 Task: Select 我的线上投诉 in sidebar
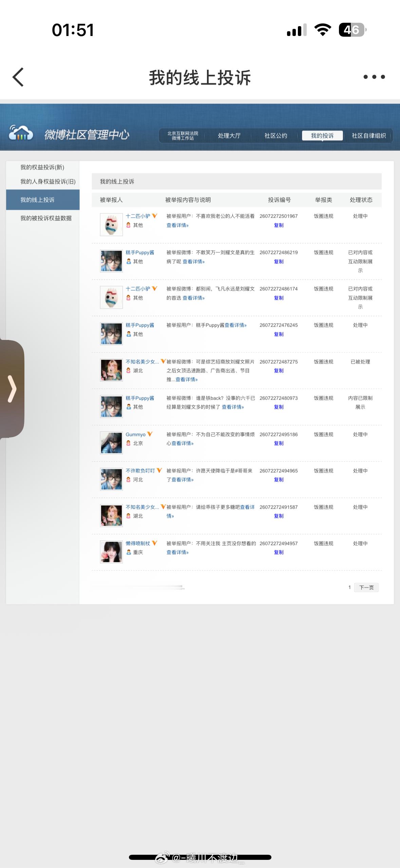pos(43,200)
